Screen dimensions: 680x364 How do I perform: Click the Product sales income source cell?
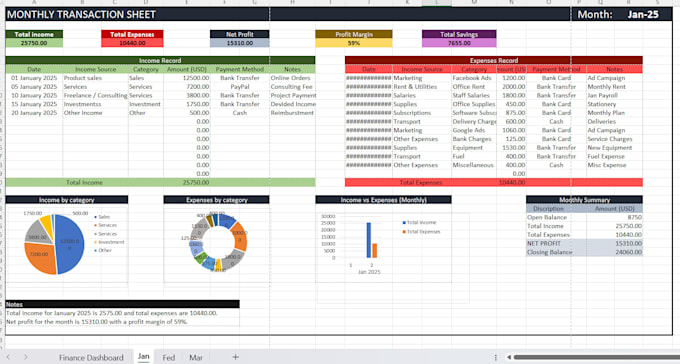(x=95, y=78)
